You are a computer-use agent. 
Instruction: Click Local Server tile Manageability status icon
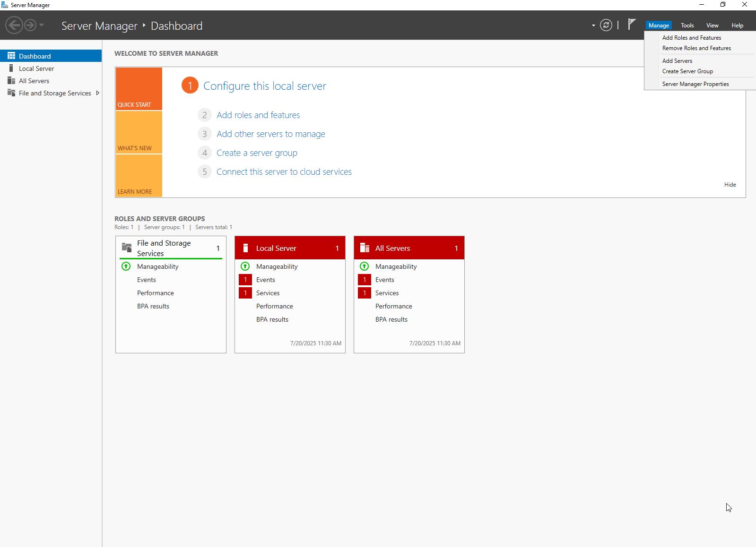point(245,266)
